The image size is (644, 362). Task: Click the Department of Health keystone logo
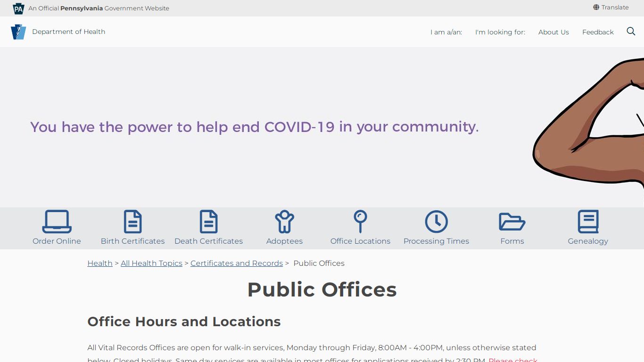18,32
